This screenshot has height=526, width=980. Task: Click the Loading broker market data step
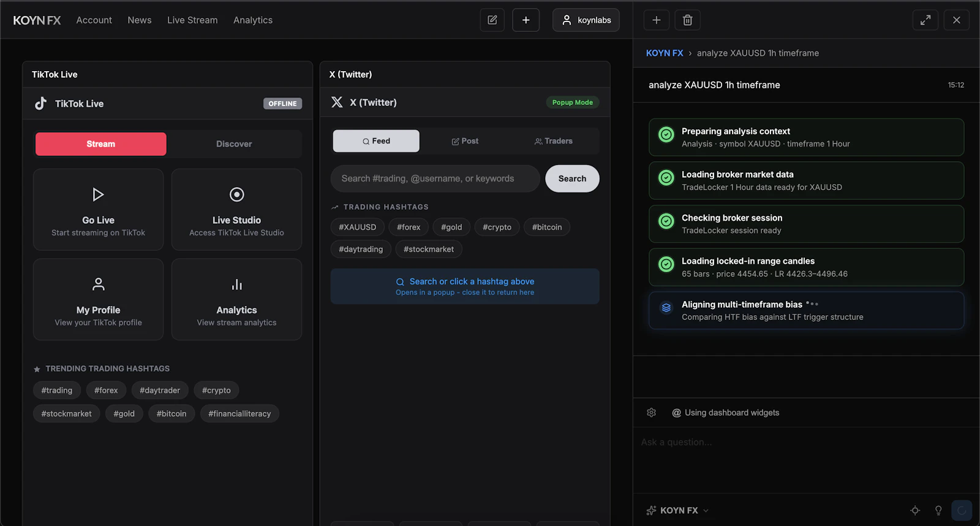[806, 181]
